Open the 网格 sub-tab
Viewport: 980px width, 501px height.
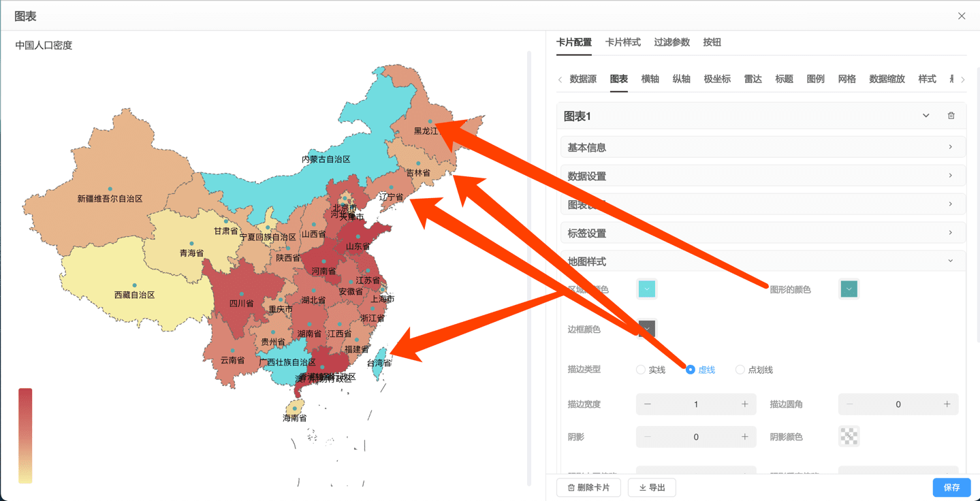point(847,79)
